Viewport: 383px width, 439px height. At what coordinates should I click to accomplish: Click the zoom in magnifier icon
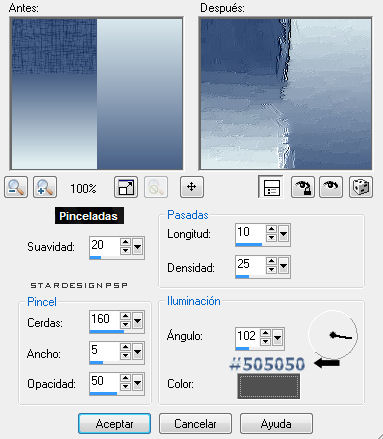pos(45,187)
